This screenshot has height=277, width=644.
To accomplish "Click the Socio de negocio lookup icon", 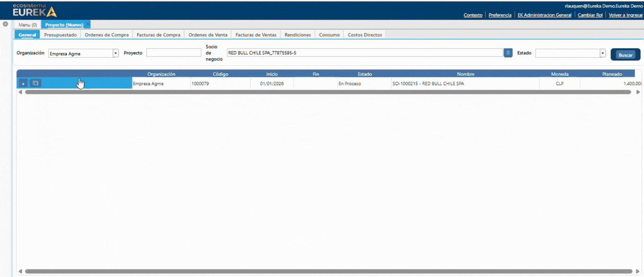I will [508, 53].
